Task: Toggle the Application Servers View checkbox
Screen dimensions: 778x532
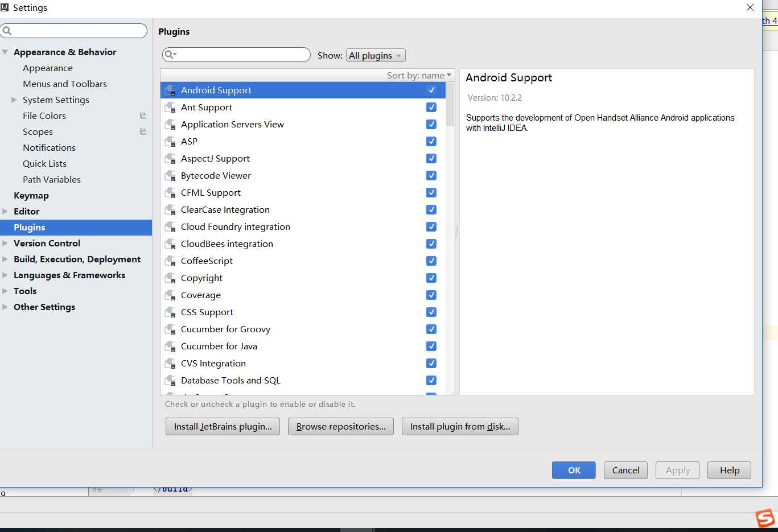Action: click(431, 124)
